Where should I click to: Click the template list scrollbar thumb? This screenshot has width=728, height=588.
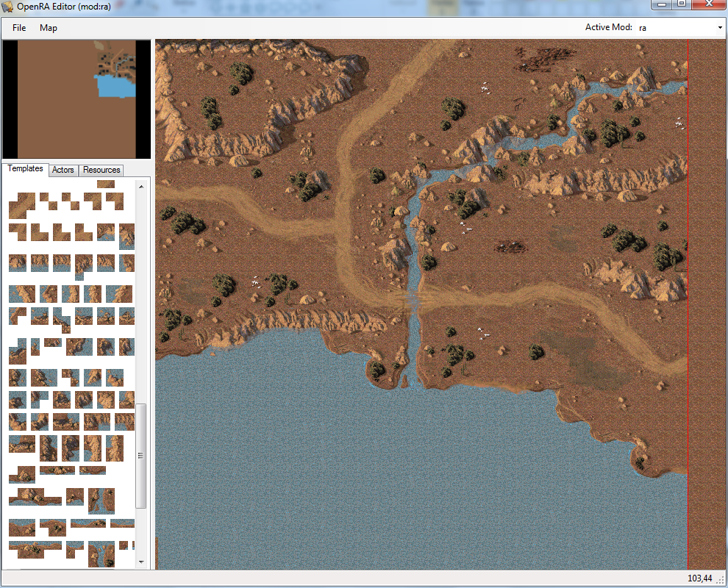pos(141,455)
